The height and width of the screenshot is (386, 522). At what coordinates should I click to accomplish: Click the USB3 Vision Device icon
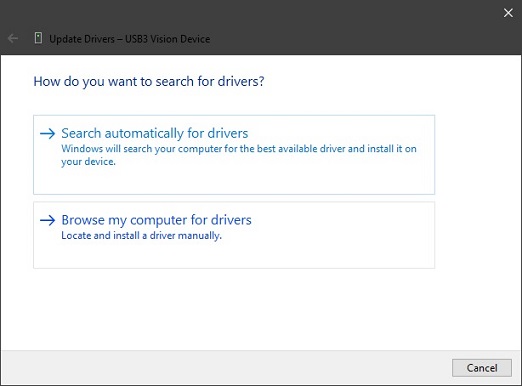[x=38, y=38]
